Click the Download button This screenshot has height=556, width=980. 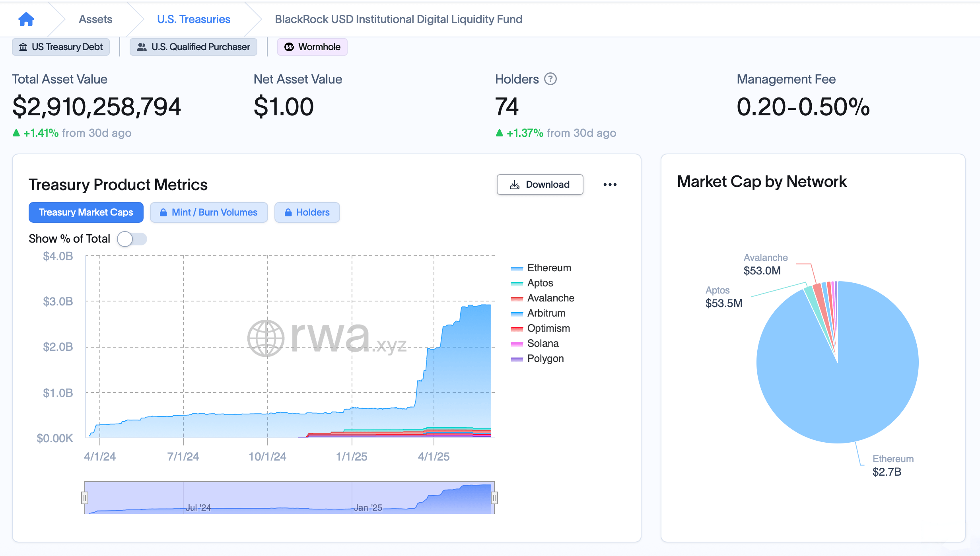pyautogui.click(x=540, y=184)
